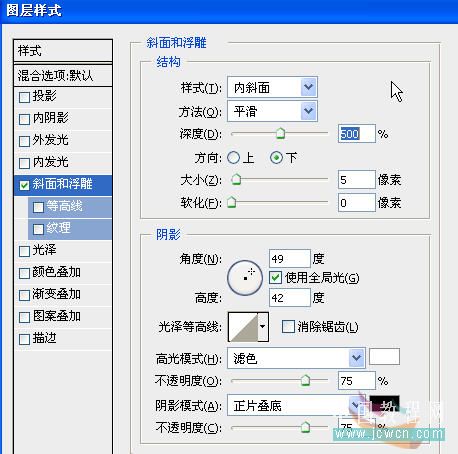Click the 大小 size slider handle
This screenshot has width=458, height=454.
pyautogui.click(x=236, y=179)
